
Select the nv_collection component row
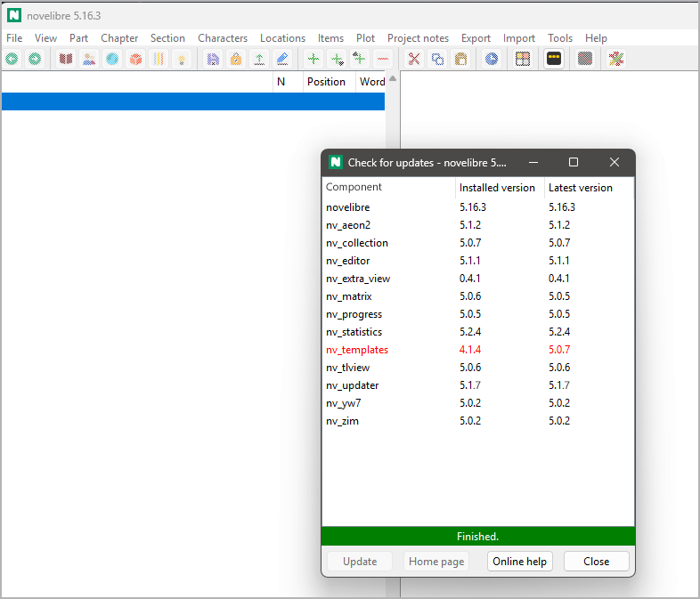tap(477, 243)
